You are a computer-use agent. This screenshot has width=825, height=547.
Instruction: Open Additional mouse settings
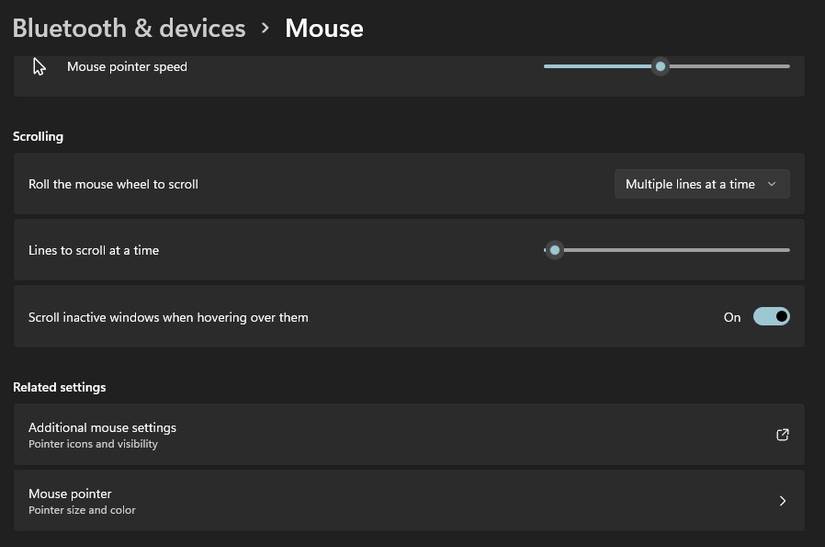click(102, 428)
